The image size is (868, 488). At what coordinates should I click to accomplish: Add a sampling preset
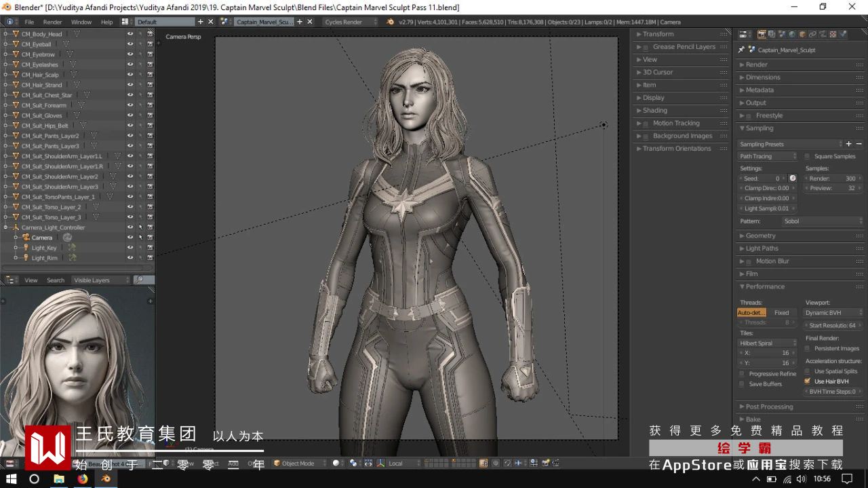click(x=848, y=144)
